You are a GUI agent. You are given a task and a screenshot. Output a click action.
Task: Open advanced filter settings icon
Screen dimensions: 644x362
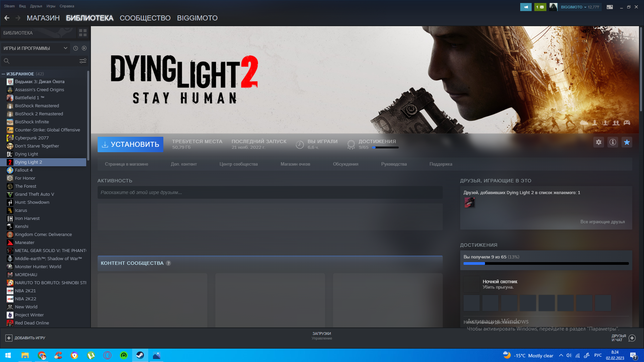(x=83, y=61)
